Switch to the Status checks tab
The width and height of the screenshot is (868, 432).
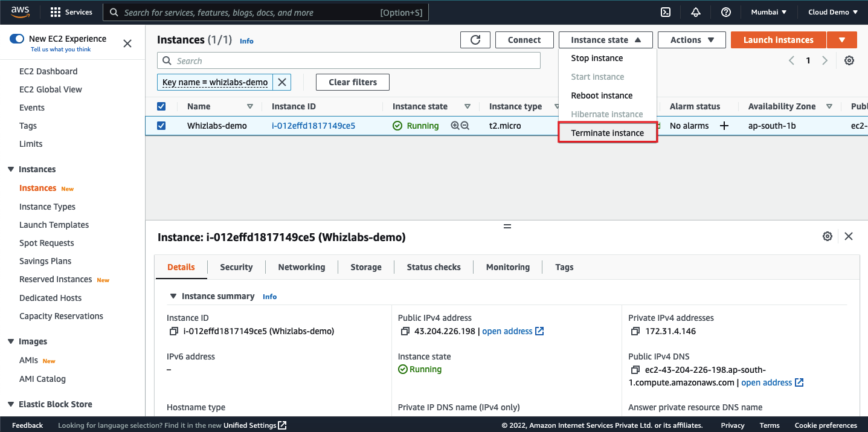pyautogui.click(x=434, y=267)
